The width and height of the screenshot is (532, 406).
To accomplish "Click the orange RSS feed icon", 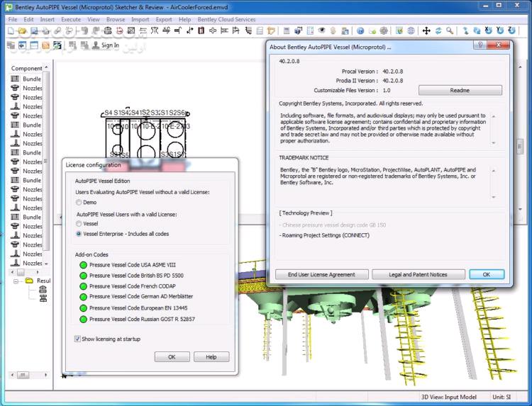I will tap(45, 45).
